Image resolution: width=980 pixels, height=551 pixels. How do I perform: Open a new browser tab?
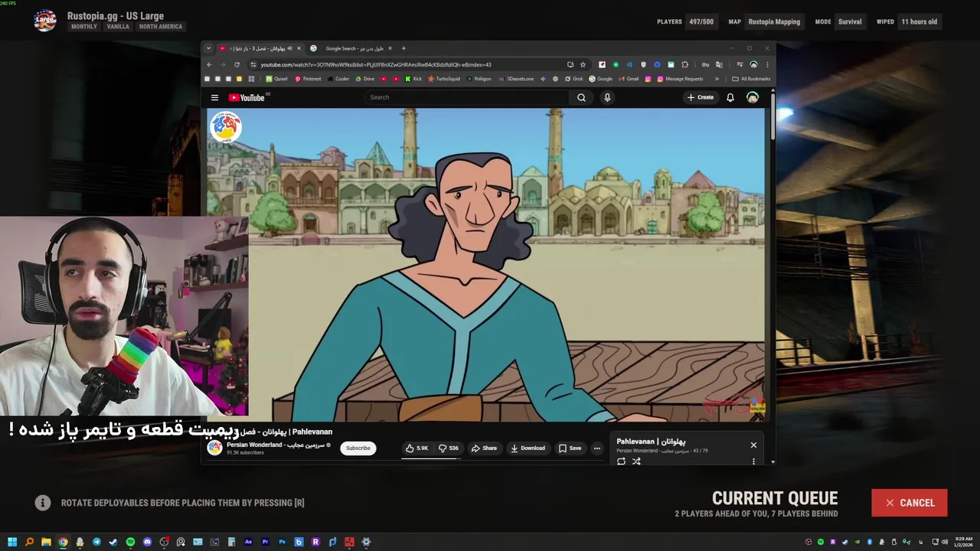(x=403, y=48)
